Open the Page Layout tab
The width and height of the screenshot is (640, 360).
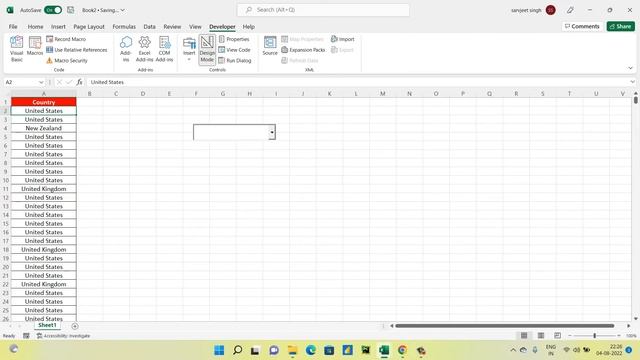point(89,27)
